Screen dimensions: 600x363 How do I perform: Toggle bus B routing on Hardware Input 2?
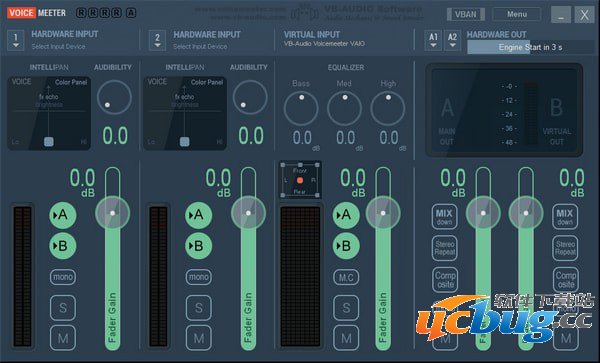tap(199, 246)
